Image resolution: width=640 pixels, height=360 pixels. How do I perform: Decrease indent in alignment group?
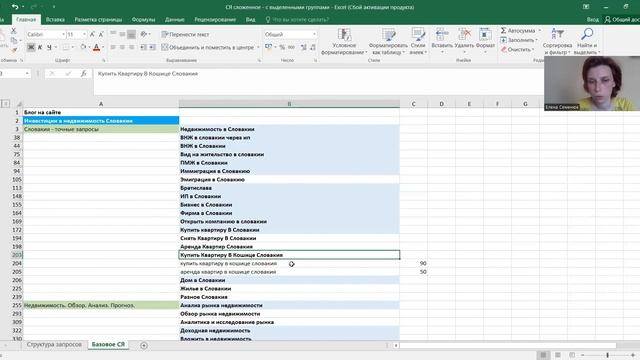pos(143,47)
